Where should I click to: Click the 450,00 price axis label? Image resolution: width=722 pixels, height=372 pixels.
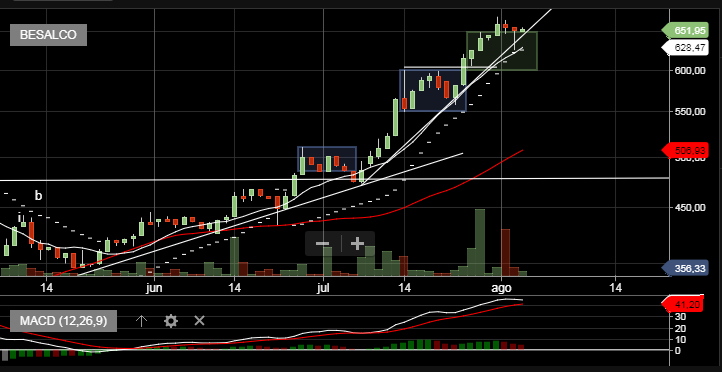[689, 208]
